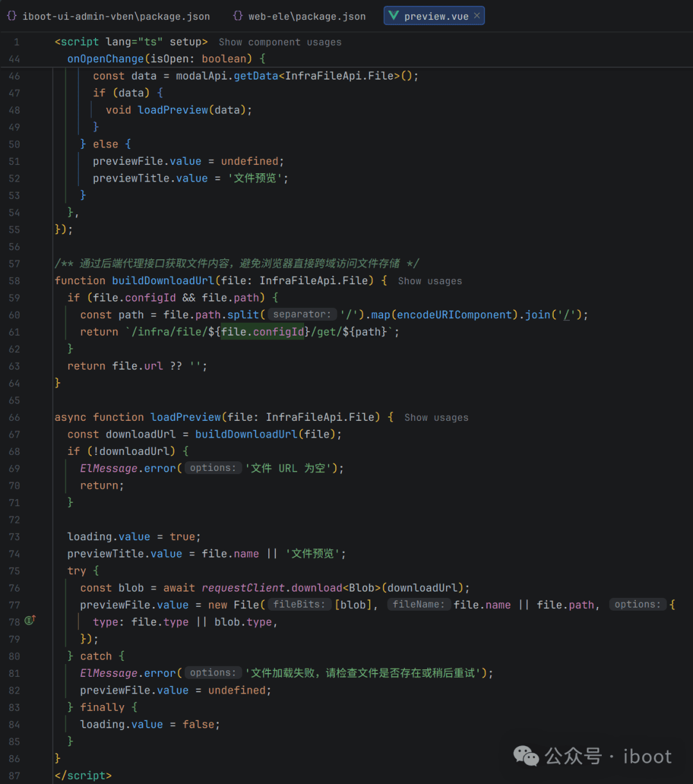Click the "separator:" inlay hint on line 60
Screen dimensions: 693x784
click(302, 314)
